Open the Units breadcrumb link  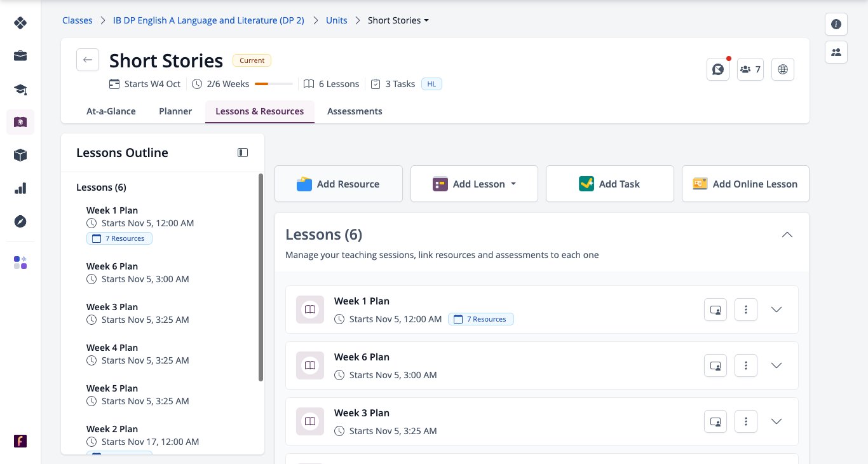click(x=337, y=20)
